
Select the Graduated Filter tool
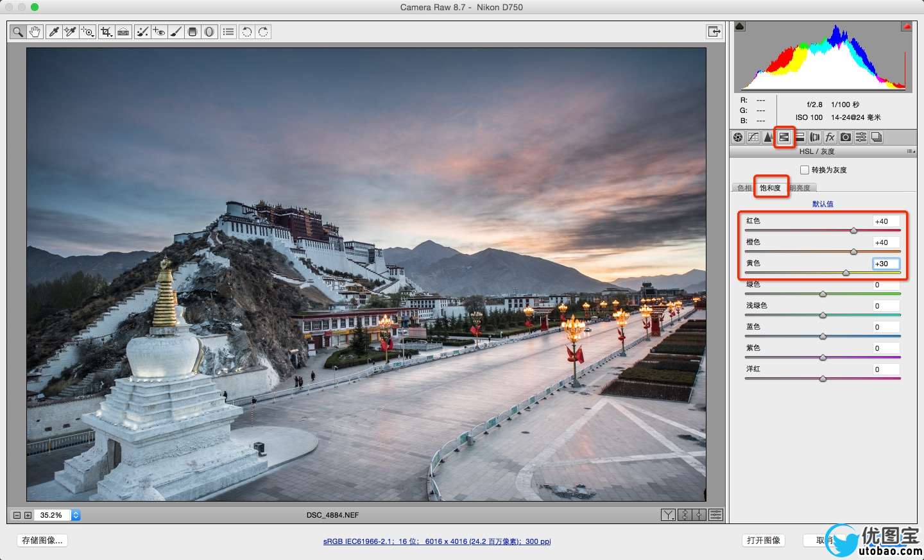click(x=193, y=31)
